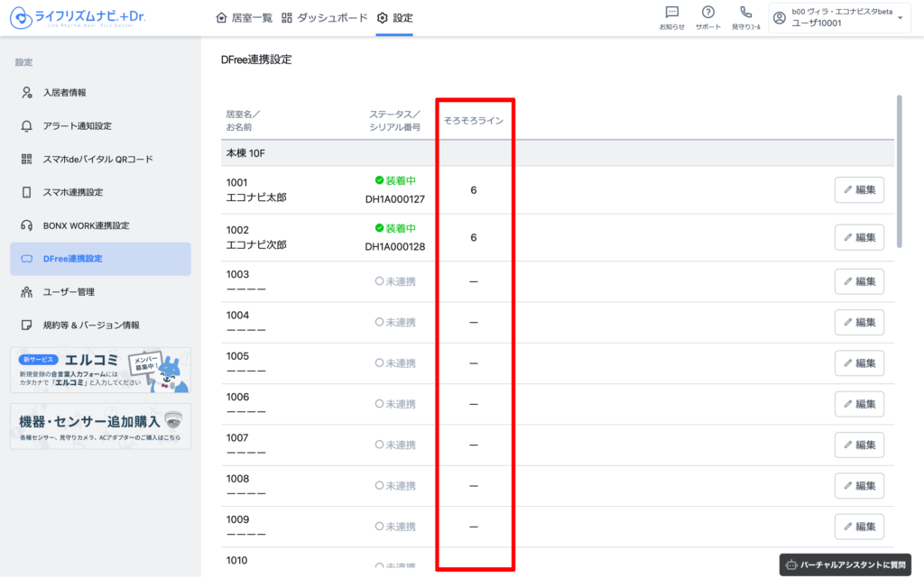Click room number 1009

237,519
